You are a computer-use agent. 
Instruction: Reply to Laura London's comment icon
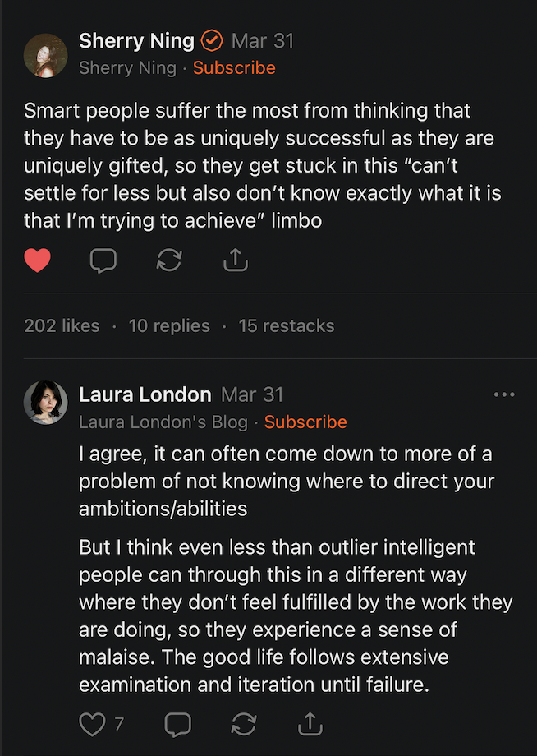click(x=177, y=724)
